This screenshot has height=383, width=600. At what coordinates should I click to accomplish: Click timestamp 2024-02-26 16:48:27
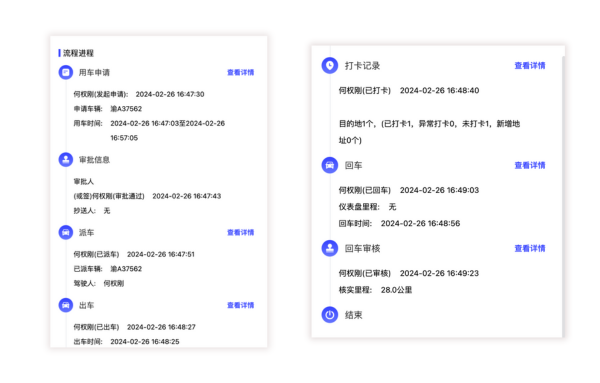[x=161, y=327]
